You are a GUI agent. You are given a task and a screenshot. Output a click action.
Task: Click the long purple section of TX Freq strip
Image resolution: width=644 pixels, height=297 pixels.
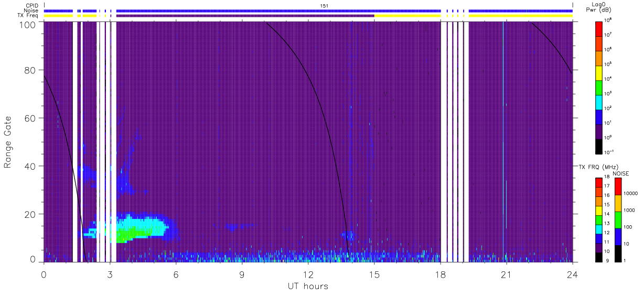coord(245,16)
